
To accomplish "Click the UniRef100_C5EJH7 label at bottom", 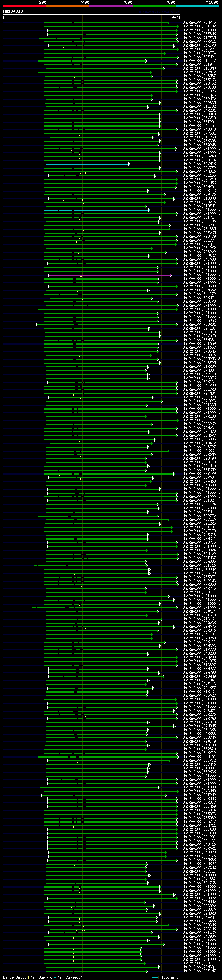I will click(199, 971).
